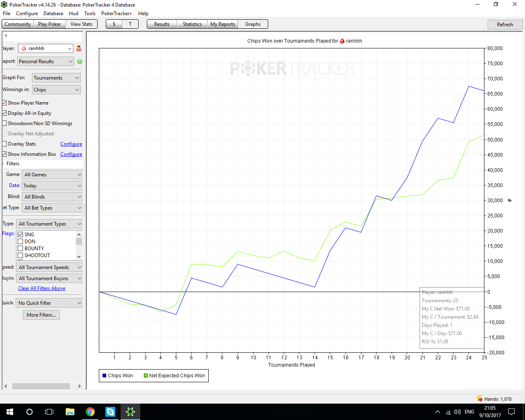Click Clear All Filters Above link
The height and width of the screenshot is (420, 525).
click(42, 288)
